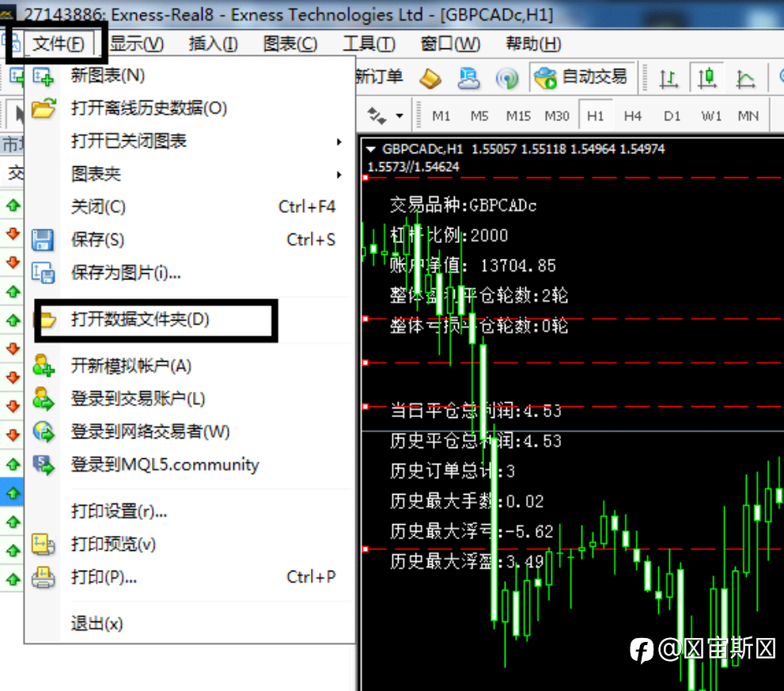Choose 登录到交易账户(L) entry

click(x=190, y=399)
